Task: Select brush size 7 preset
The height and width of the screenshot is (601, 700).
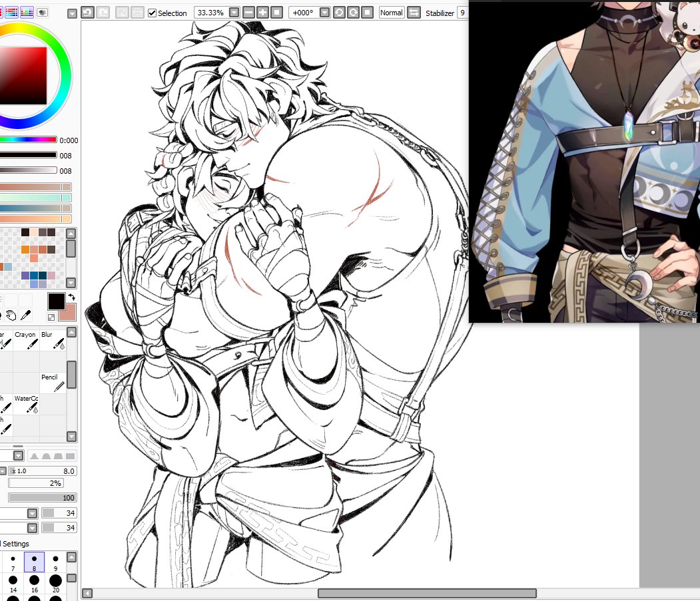Action: 13,562
